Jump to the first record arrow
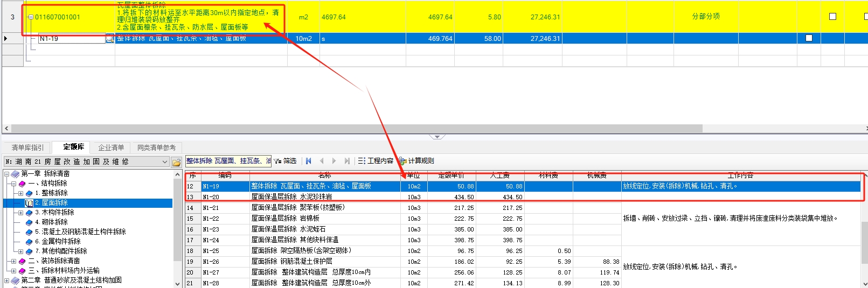 coord(308,161)
